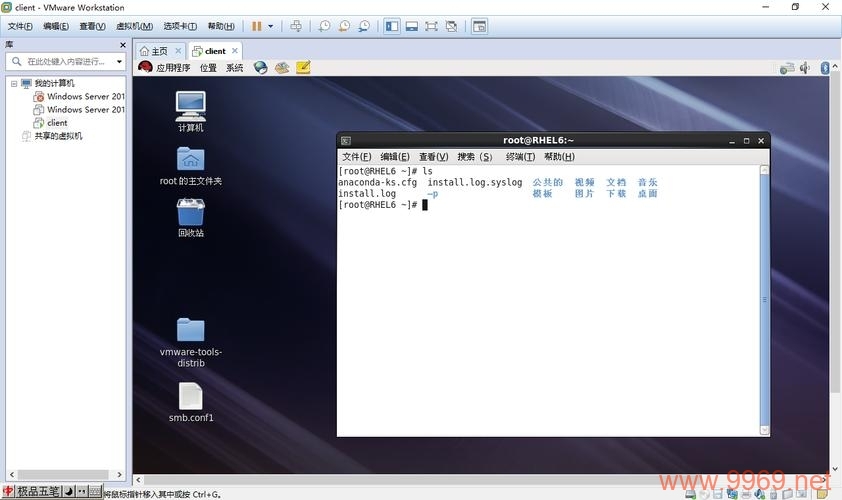Launch the mail client panel icon

282,67
